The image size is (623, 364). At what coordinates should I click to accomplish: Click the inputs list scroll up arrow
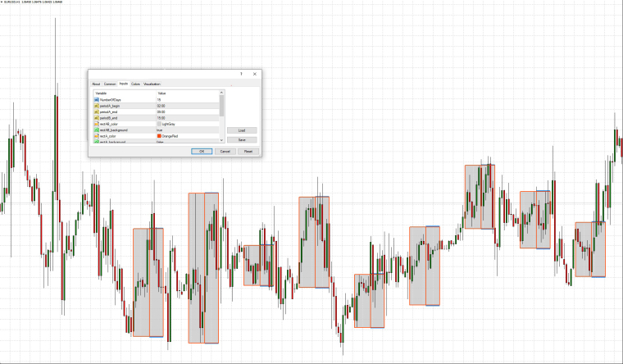pos(221,93)
